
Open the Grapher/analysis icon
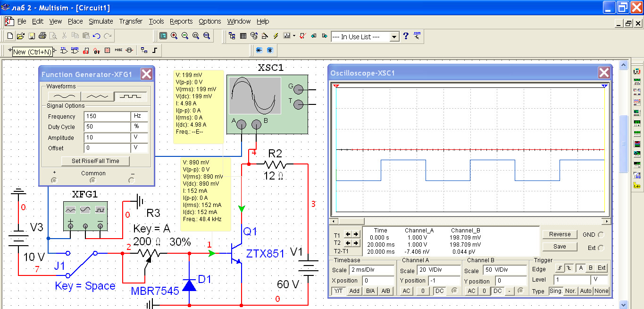point(287,36)
